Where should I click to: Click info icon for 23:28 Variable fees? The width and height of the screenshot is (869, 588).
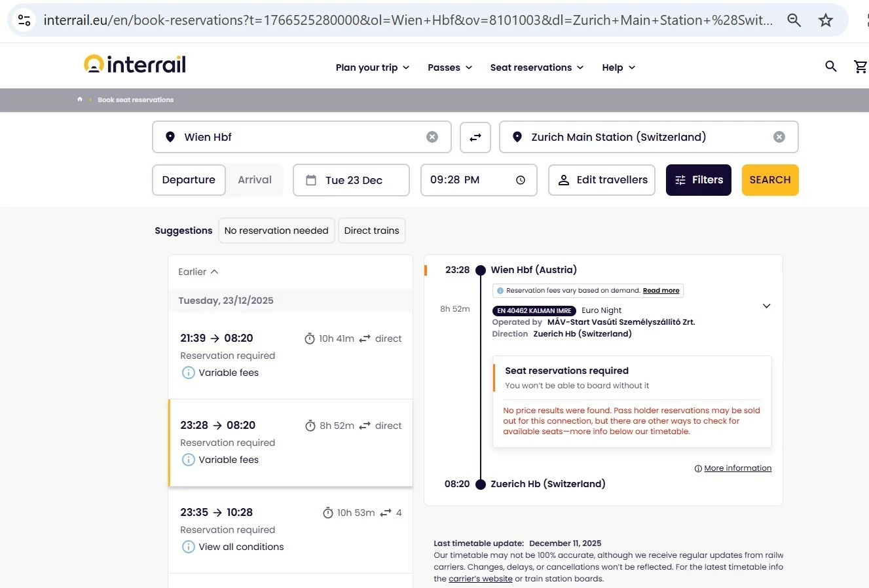click(x=188, y=460)
